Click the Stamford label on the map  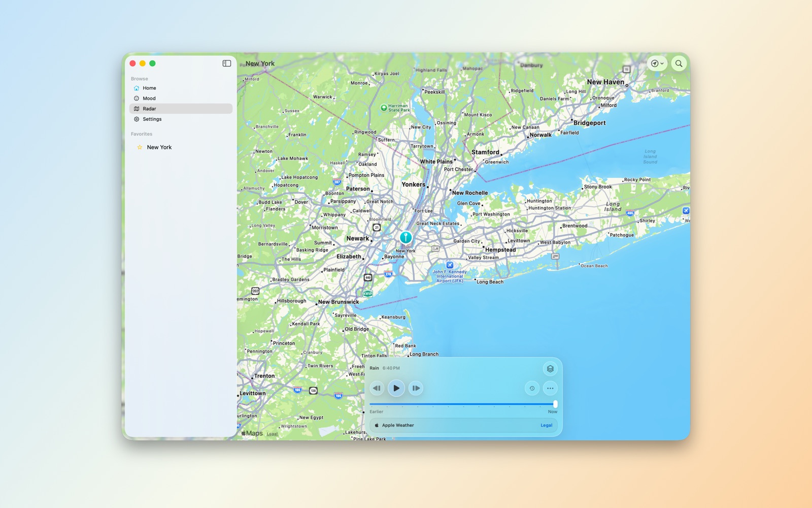point(485,152)
